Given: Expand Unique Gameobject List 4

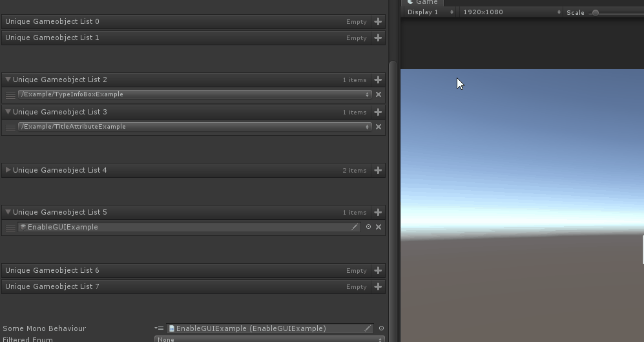Looking at the screenshot, I should tap(8, 170).
